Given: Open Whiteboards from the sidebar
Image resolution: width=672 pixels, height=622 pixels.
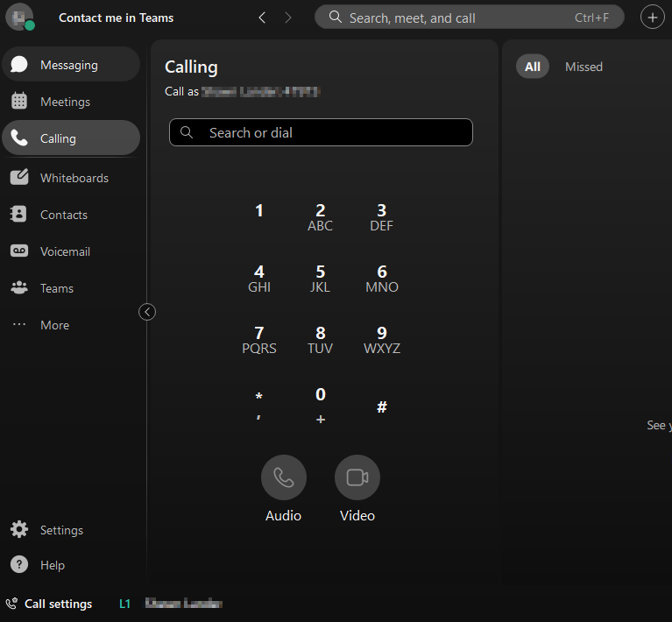Looking at the screenshot, I should point(74,178).
